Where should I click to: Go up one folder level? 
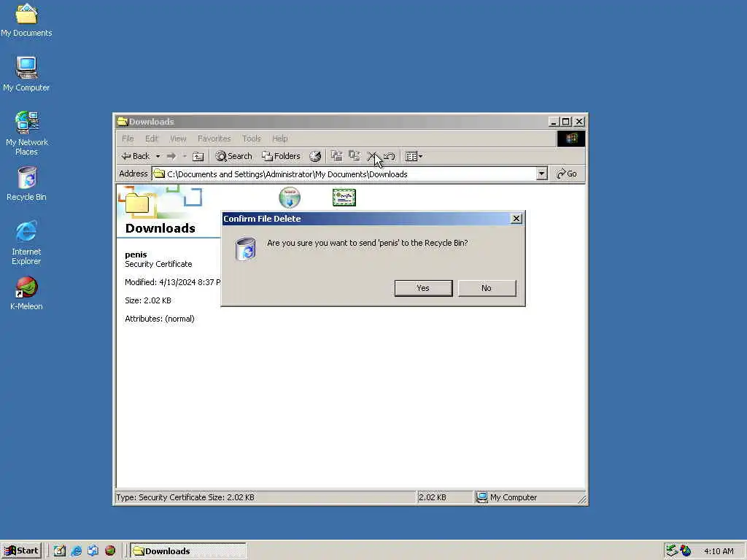198,156
